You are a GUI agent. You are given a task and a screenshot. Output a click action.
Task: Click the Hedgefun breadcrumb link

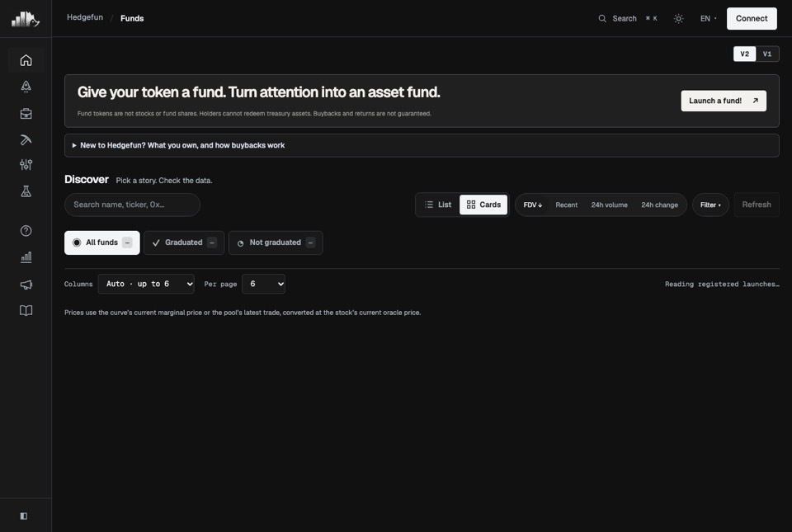(85, 17)
